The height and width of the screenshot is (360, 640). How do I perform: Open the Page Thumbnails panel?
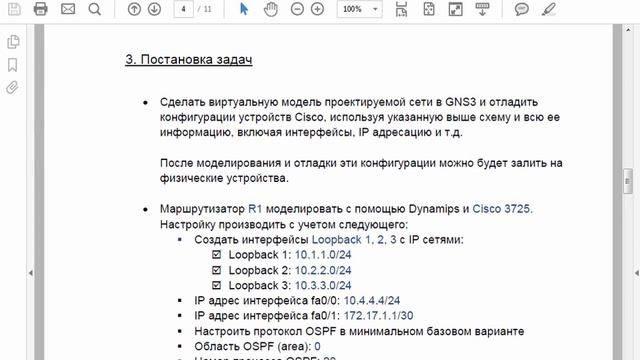[13, 42]
